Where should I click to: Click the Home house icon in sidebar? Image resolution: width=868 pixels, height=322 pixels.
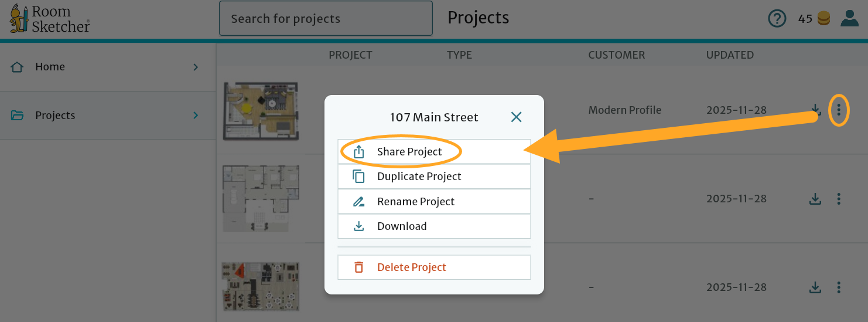coord(18,67)
